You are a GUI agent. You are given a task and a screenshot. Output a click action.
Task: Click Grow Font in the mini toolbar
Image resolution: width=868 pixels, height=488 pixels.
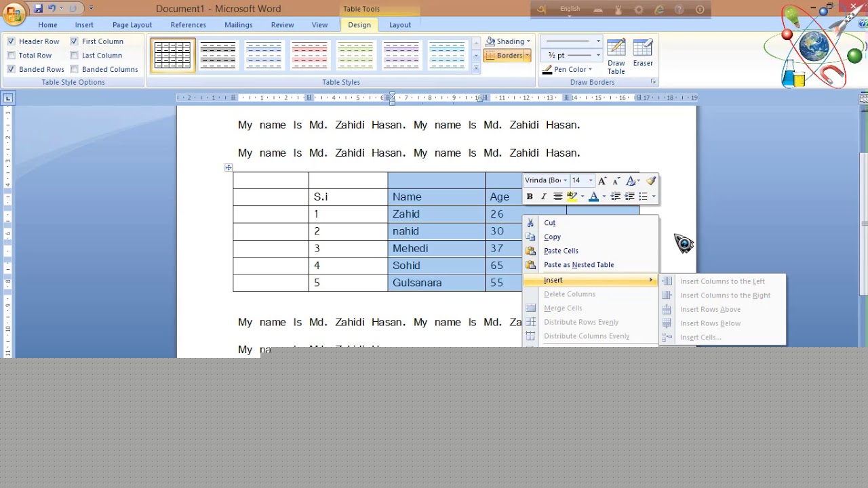(x=601, y=180)
